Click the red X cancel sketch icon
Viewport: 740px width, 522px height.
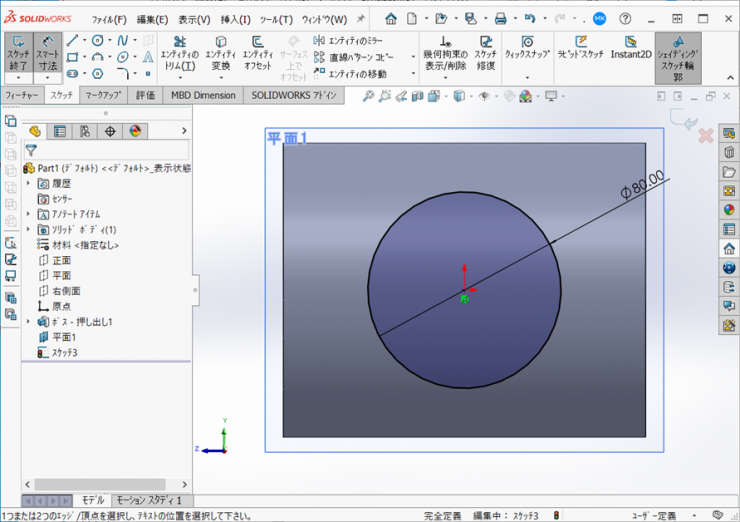(705, 135)
